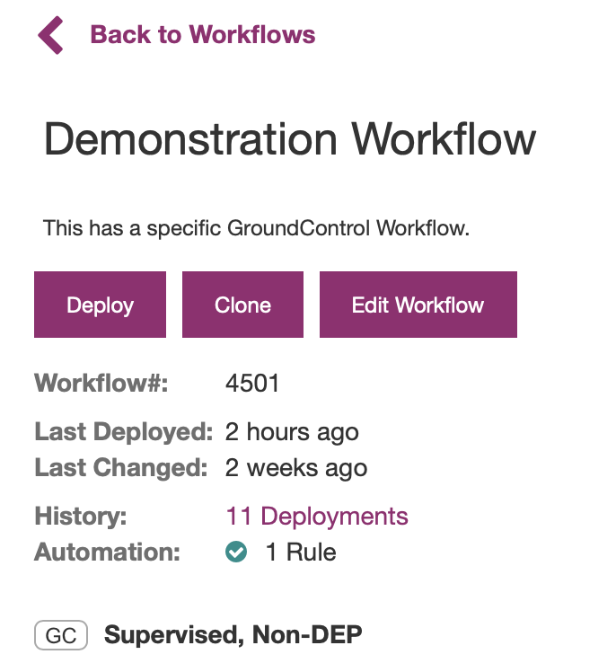Viewport: 616px width, 672px height.
Task: Click the "2 hours ago" deployed time
Action: [292, 432]
